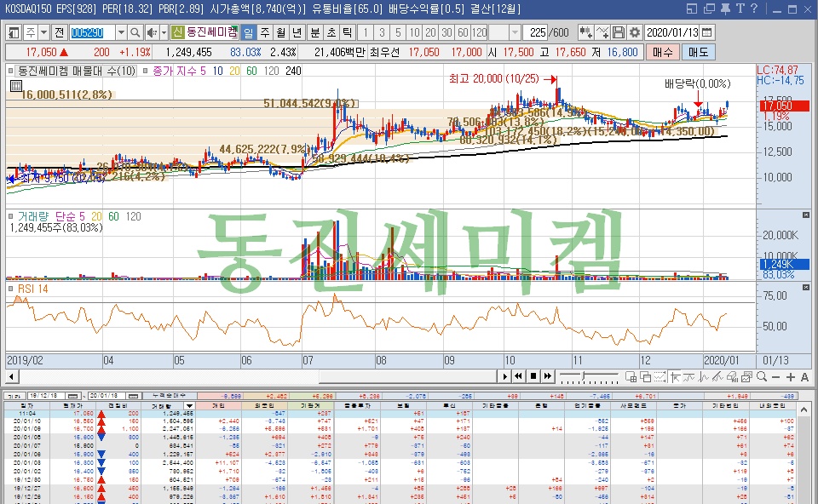Viewport: 818px width, 504px height.
Task: Select second 초 chart period
Action: click(331, 33)
